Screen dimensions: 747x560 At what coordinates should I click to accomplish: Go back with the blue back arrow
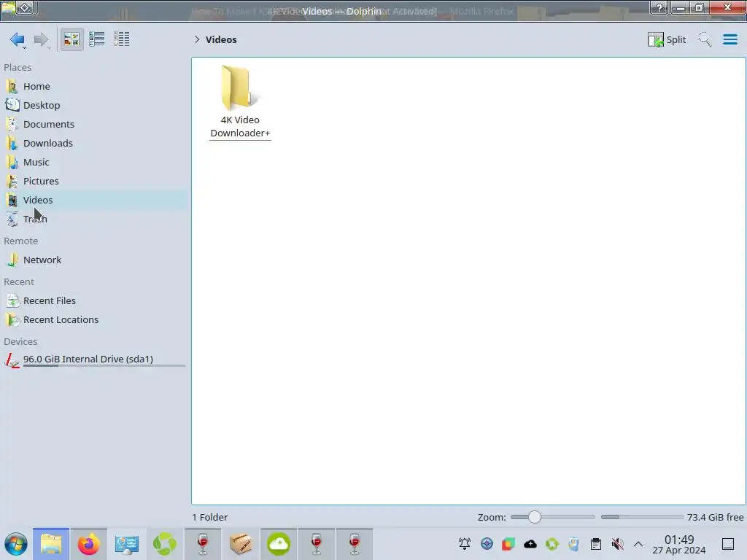click(18, 39)
